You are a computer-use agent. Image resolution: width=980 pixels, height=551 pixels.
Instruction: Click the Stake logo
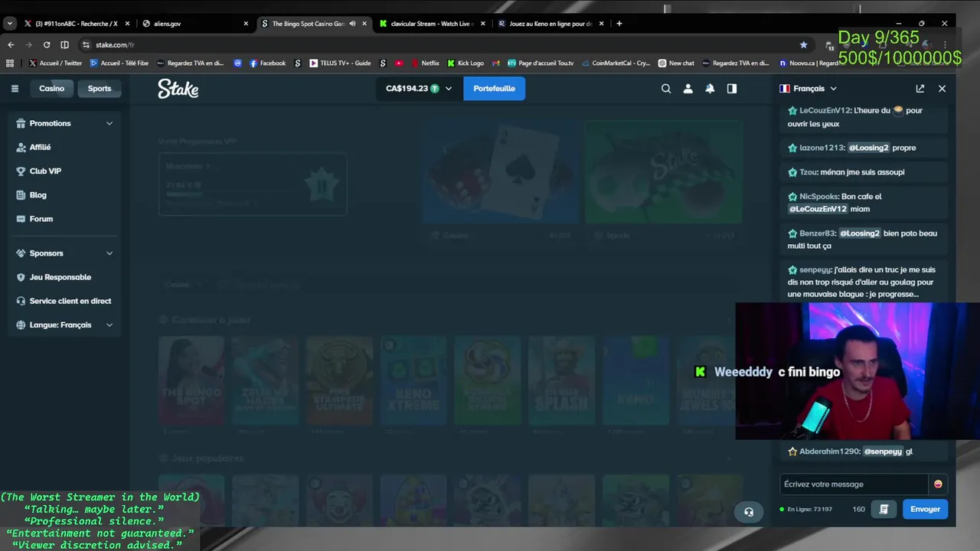[178, 89]
